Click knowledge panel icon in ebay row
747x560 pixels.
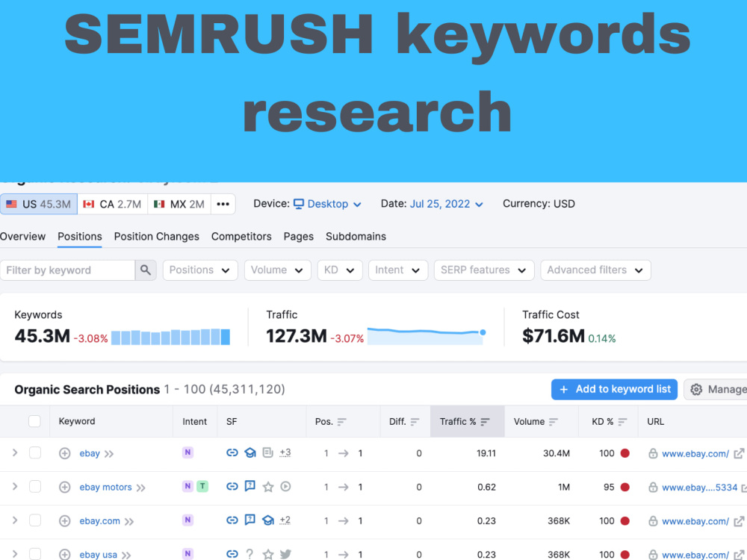point(250,452)
